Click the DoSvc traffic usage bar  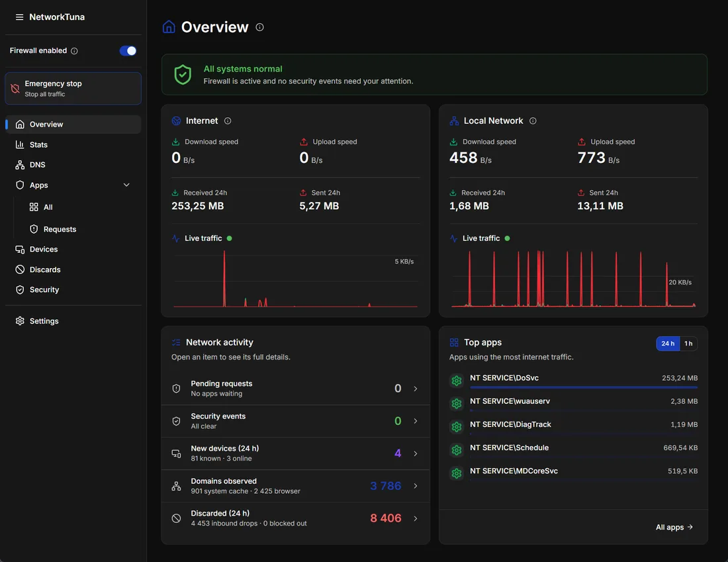click(x=584, y=387)
